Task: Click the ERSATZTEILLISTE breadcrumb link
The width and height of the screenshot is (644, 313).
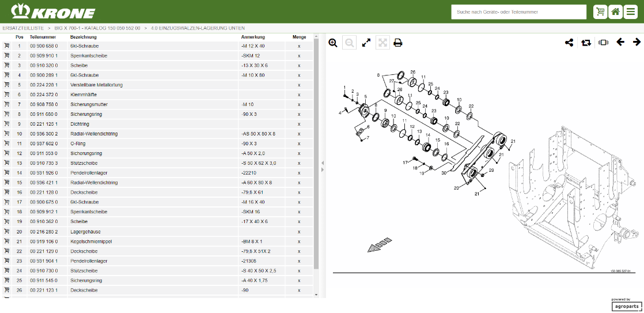Action: (23, 28)
